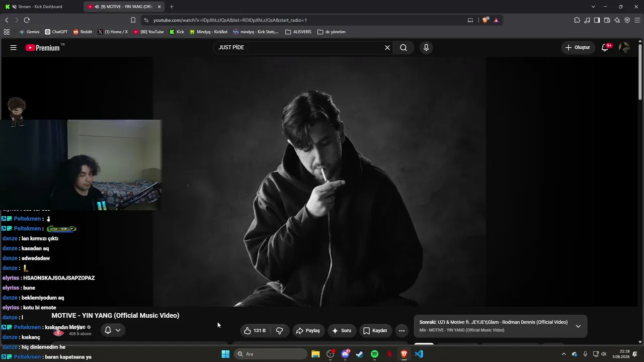Switch to Stream - Kick Dashboard tab
644x362 pixels.
pos(40,7)
